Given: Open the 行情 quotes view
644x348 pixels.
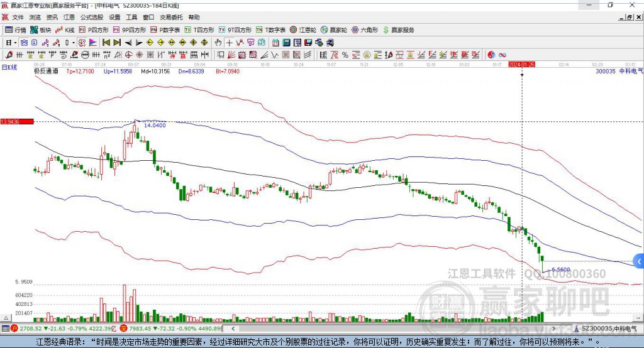Looking at the screenshot, I should [x=16, y=30].
